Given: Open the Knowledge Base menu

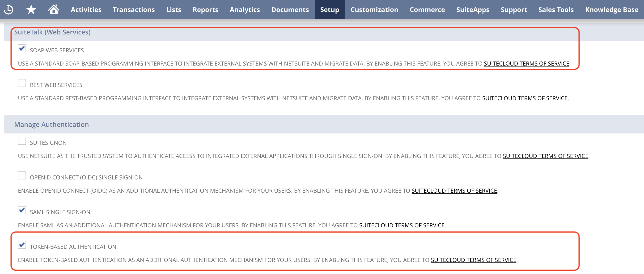Looking at the screenshot, I should 611,9.
